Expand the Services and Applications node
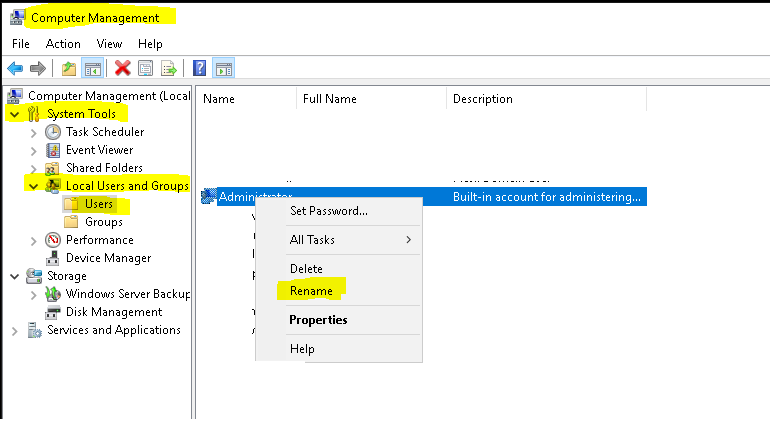The image size is (770, 436). click(x=15, y=330)
